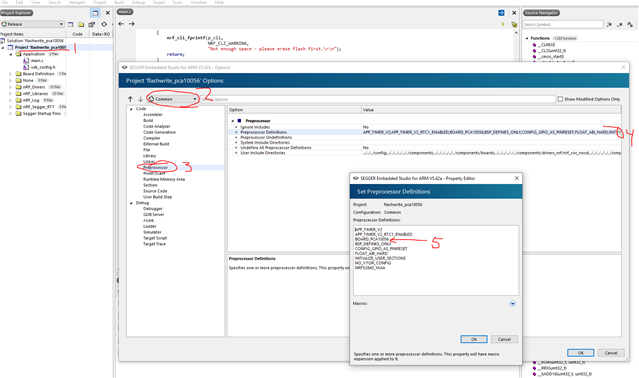Open the Debug menu
Viewport: 639px width, 378px height.
coord(138,2)
